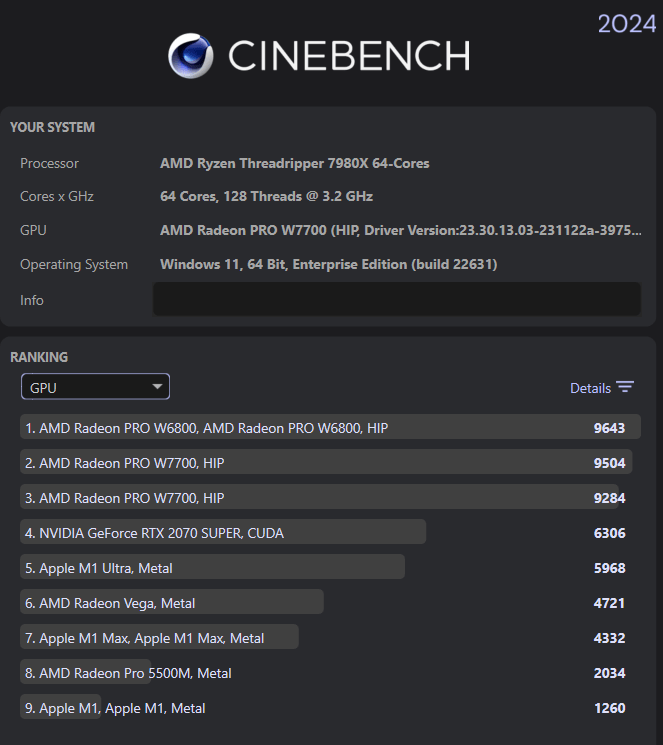The image size is (663, 745).
Task: Click the CINEBENCH title text
Action: point(348,56)
